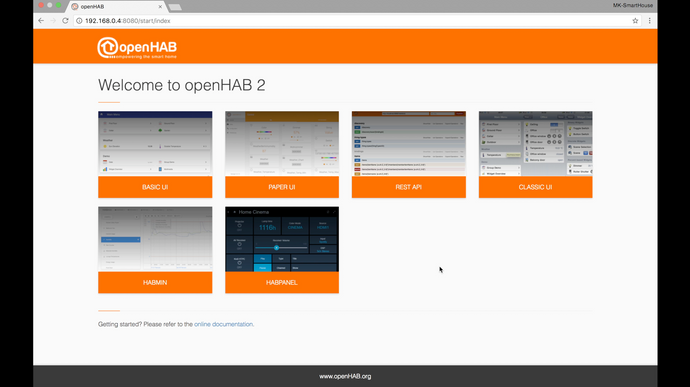Click www.openHAB.org footer link
690x387 pixels.
coord(345,376)
